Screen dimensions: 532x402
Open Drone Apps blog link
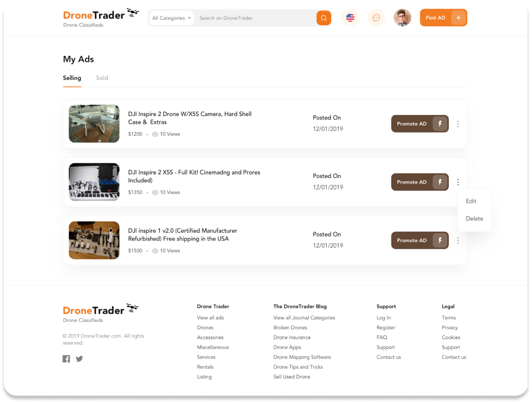click(287, 347)
